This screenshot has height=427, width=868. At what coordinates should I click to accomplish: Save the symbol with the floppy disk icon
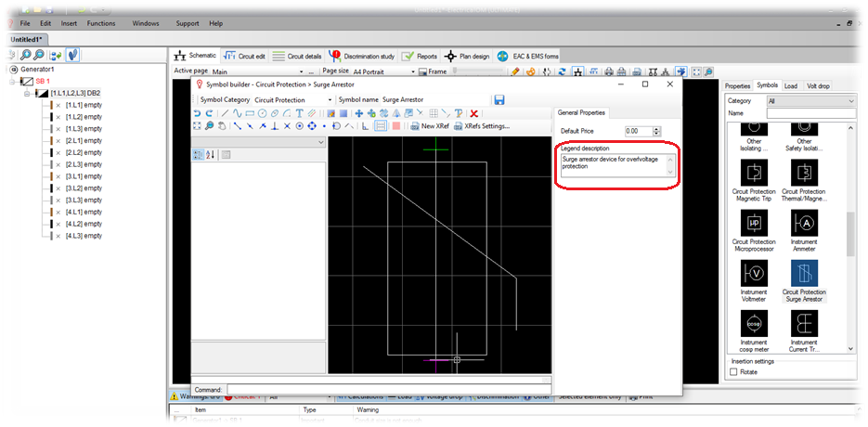coord(499,99)
